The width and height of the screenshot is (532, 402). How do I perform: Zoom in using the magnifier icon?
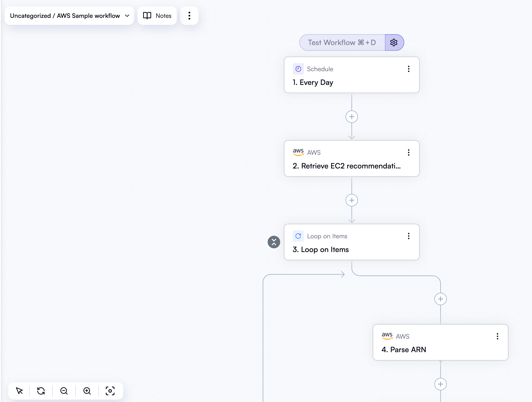point(87,391)
